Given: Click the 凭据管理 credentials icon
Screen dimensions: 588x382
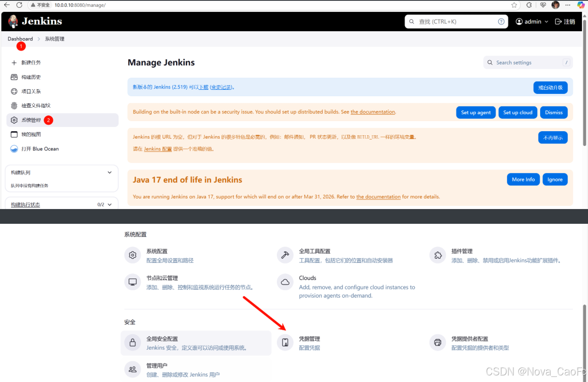Looking at the screenshot, I should click(x=285, y=343).
